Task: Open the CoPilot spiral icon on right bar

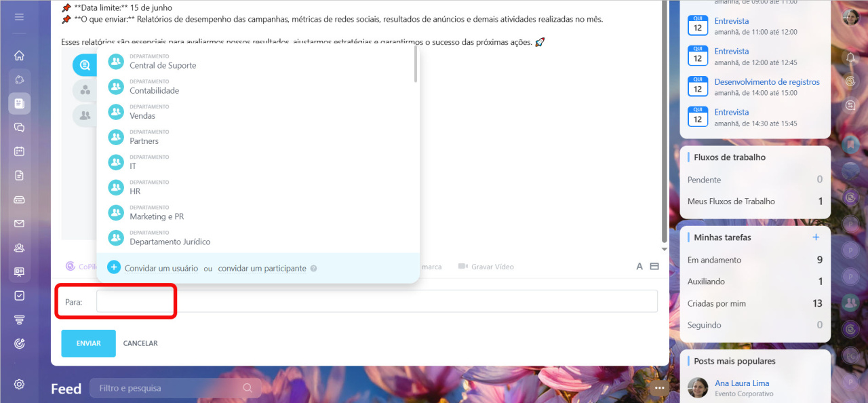Action: [x=850, y=81]
